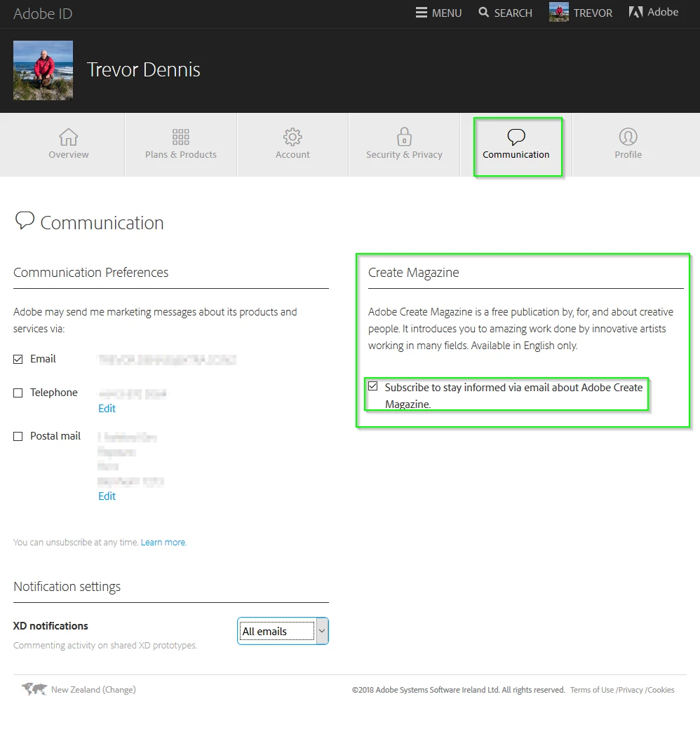The image size is (700, 734).
Task: Open the hamburger MENU icon
Action: (421, 13)
